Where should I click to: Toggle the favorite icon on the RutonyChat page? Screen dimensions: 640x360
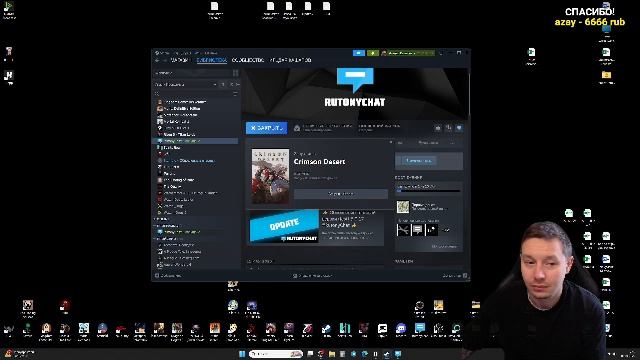[459, 128]
